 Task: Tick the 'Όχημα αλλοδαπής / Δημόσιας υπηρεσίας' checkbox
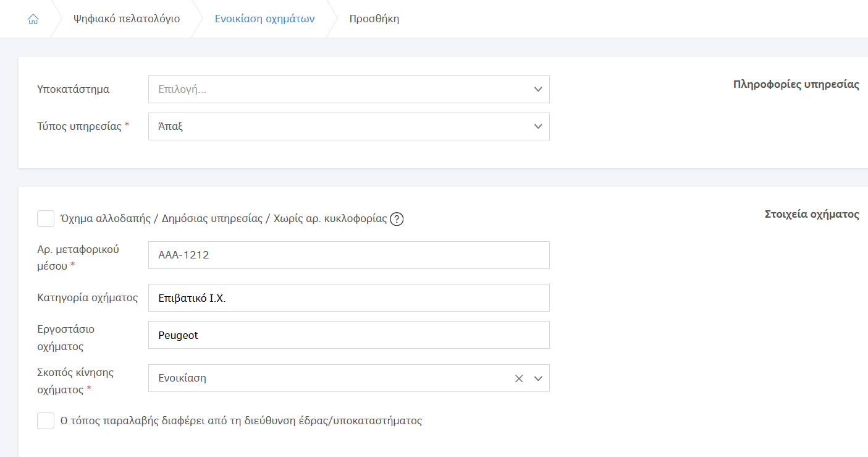click(46, 219)
